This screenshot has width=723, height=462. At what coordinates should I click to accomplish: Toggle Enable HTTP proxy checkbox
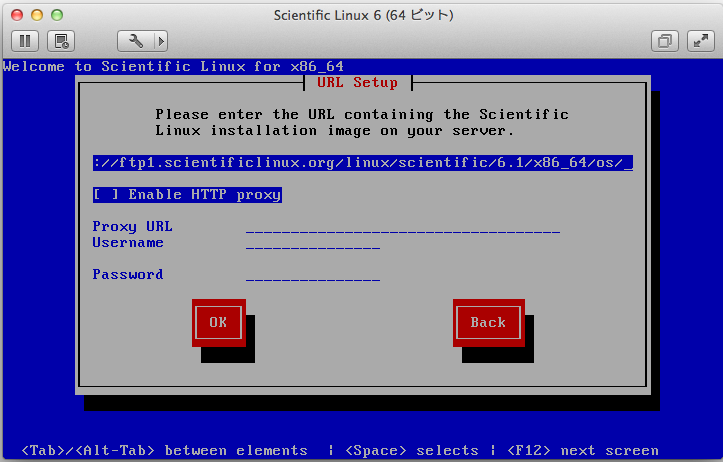[187, 195]
